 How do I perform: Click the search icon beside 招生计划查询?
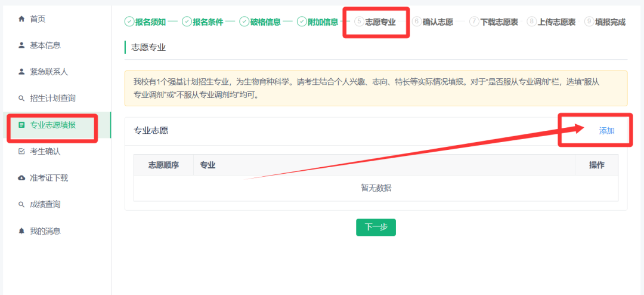click(22, 98)
